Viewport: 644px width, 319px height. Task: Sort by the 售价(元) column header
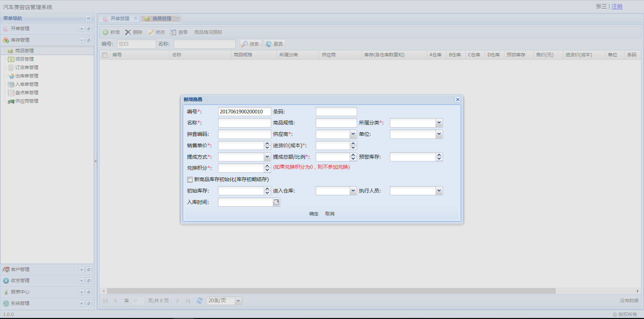(x=547, y=55)
